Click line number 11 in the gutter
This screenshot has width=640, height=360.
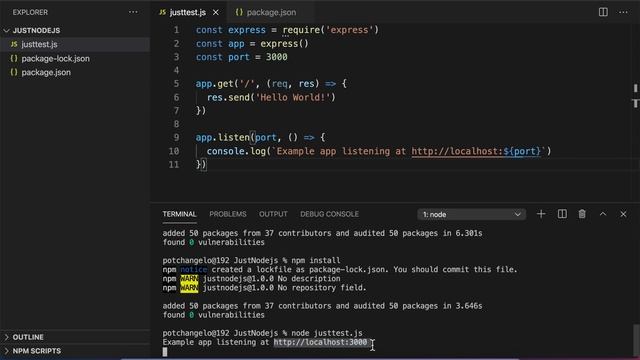tap(174, 164)
